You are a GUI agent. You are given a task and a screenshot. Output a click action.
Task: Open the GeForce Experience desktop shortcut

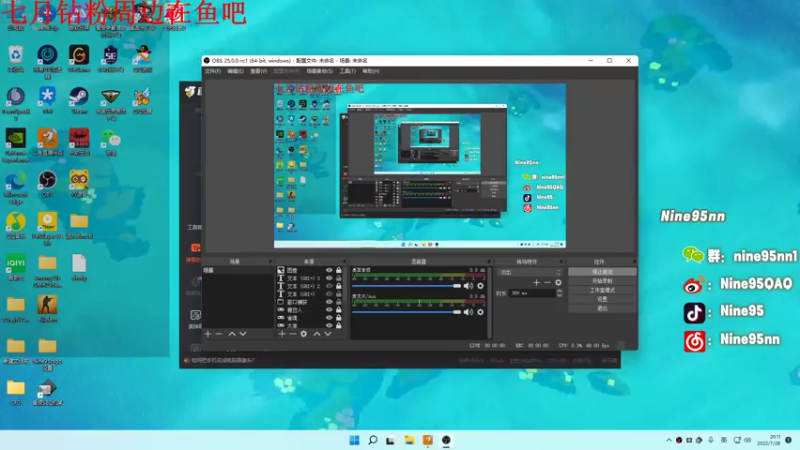coord(16,145)
